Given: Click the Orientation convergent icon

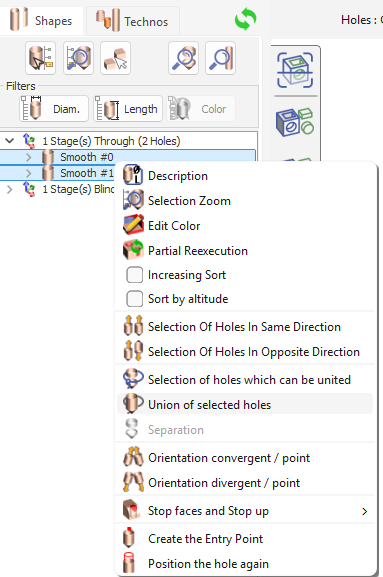Looking at the screenshot, I should (133, 457).
